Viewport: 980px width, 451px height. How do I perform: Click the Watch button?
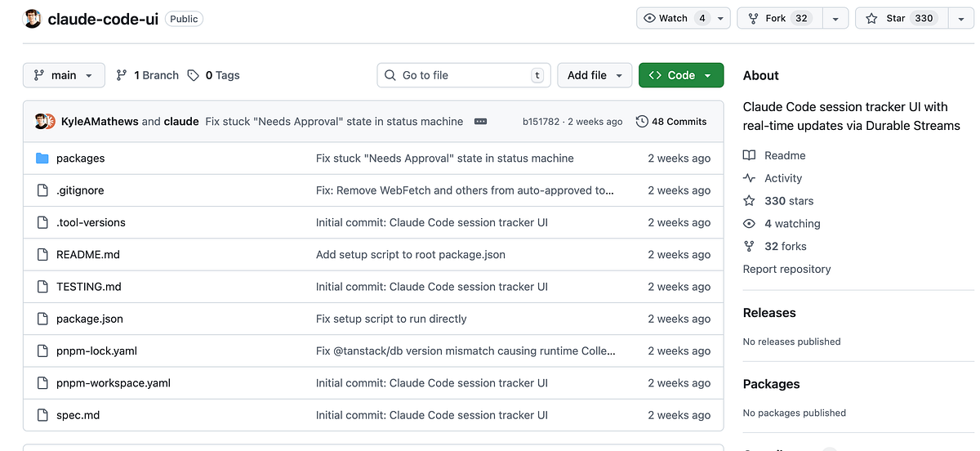pyautogui.click(x=675, y=18)
